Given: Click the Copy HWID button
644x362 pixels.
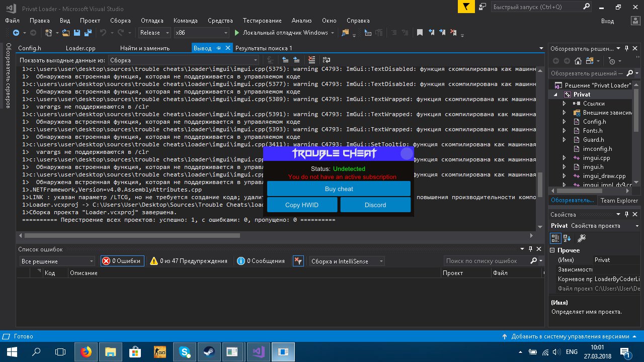Looking at the screenshot, I should click(x=302, y=205).
